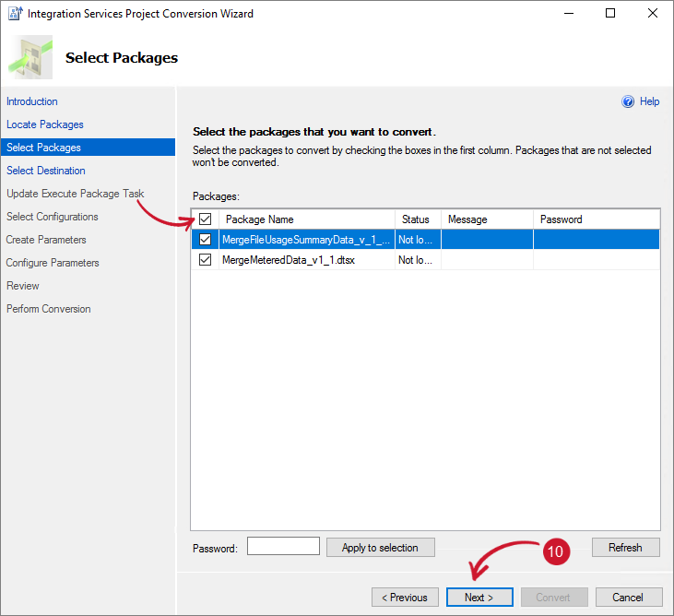Select the Select Packages step
674x616 pixels.
pyautogui.click(x=88, y=148)
